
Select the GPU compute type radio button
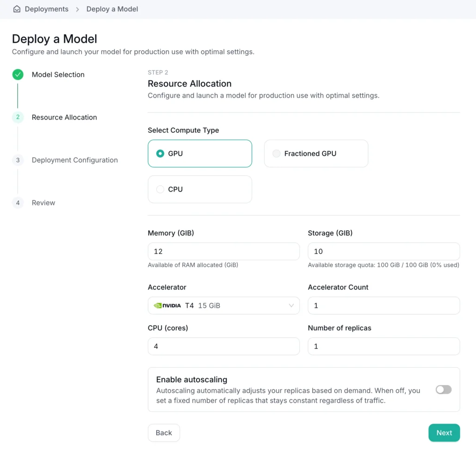coord(160,153)
